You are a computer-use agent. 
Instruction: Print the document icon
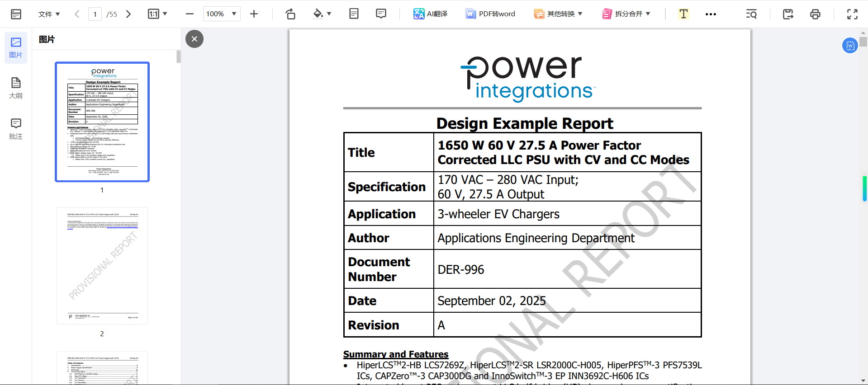coord(815,14)
